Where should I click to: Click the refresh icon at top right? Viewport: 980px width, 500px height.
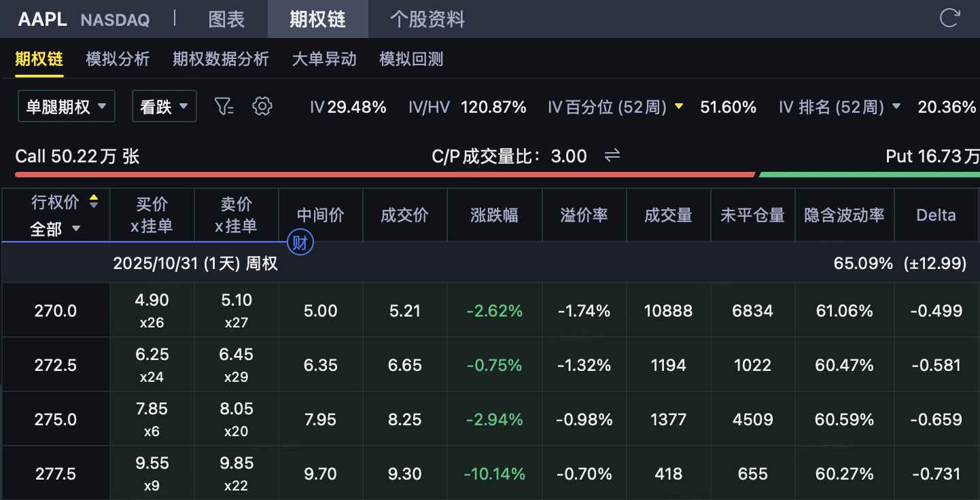(x=949, y=18)
